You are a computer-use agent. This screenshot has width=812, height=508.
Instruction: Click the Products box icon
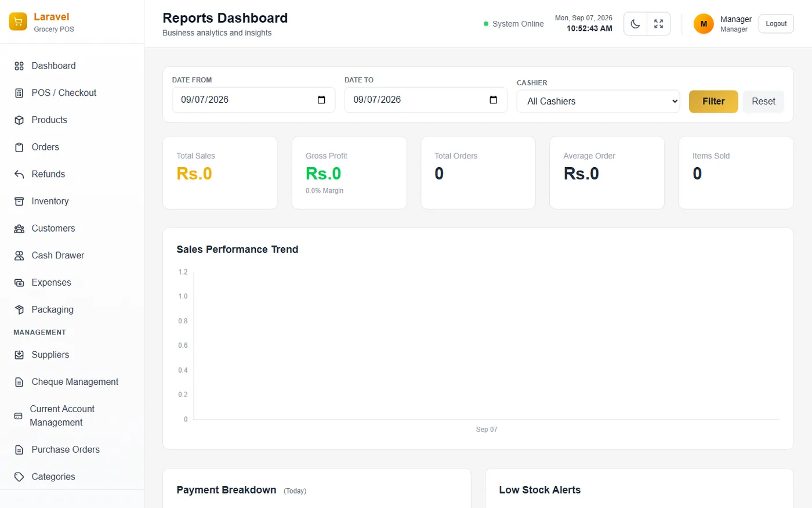19,120
